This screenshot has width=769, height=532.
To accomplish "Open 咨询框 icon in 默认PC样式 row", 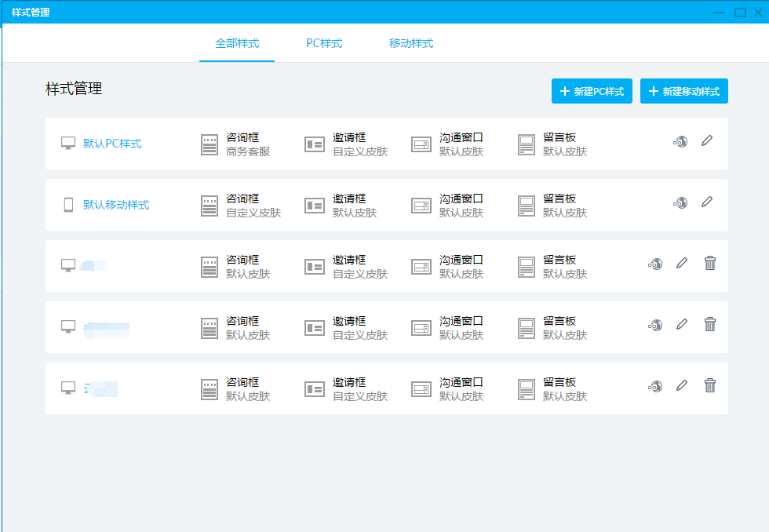I will [x=209, y=144].
